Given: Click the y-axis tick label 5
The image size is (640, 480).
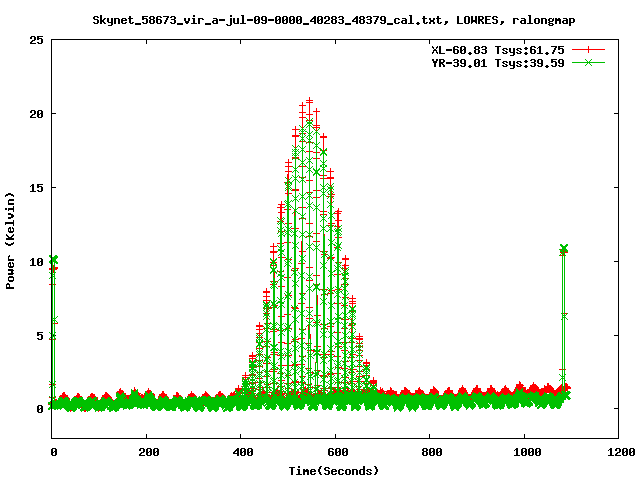Looking at the screenshot, I should (40, 336).
